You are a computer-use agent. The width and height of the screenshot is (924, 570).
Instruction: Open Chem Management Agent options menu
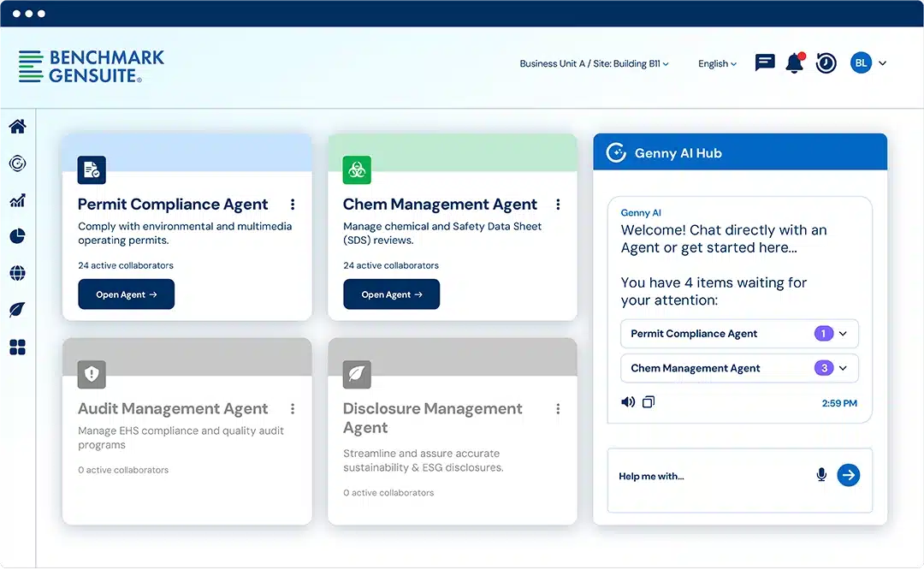[558, 205]
